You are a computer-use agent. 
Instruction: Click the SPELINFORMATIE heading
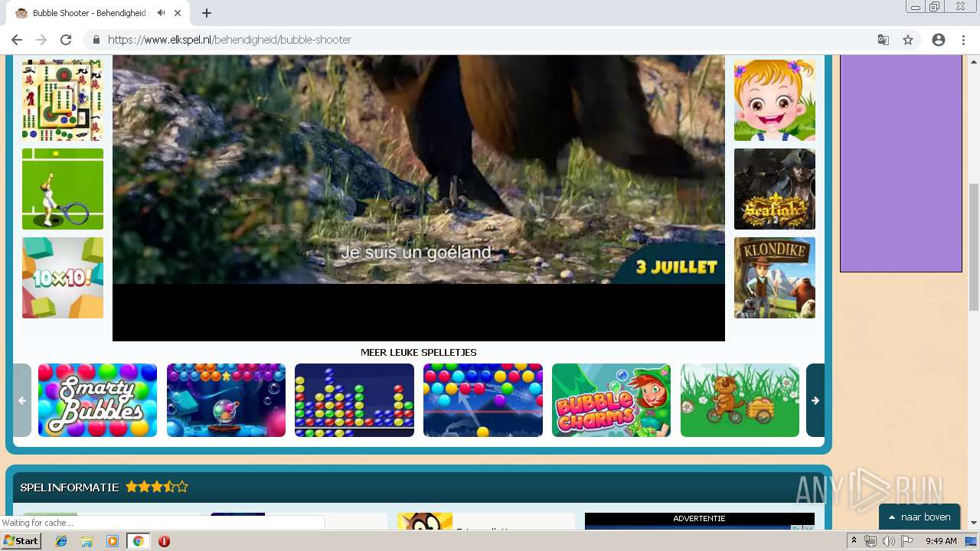(x=70, y=487)
